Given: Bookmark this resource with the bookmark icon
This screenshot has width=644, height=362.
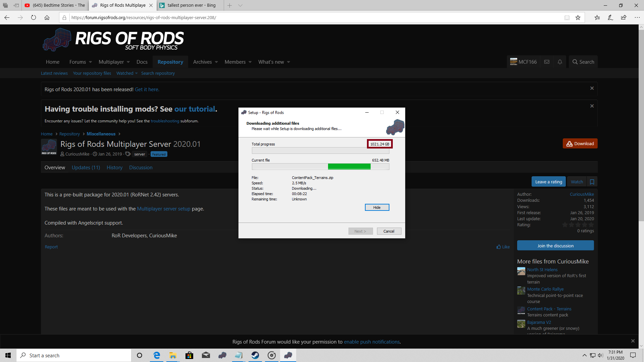Looking at the screenshot, I should (592, 182).
